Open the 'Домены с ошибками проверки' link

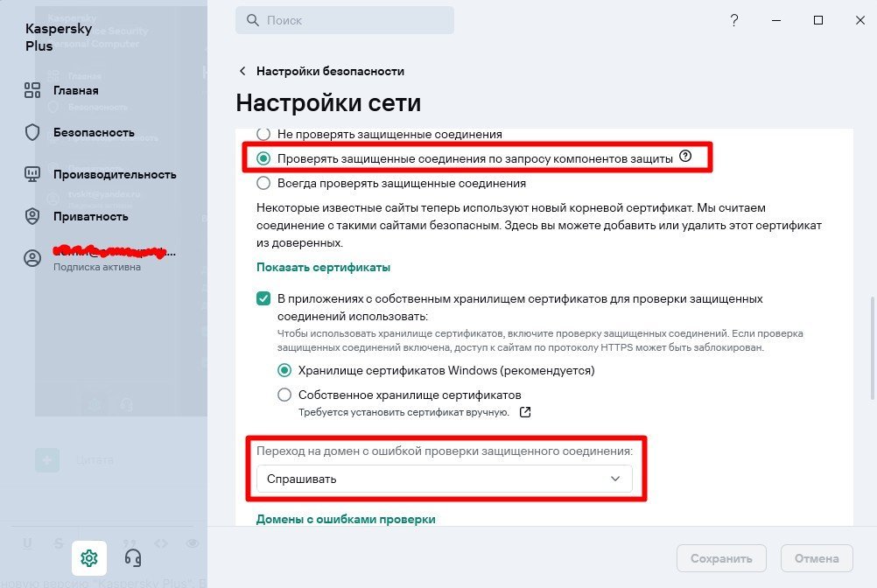pos(346,519)
